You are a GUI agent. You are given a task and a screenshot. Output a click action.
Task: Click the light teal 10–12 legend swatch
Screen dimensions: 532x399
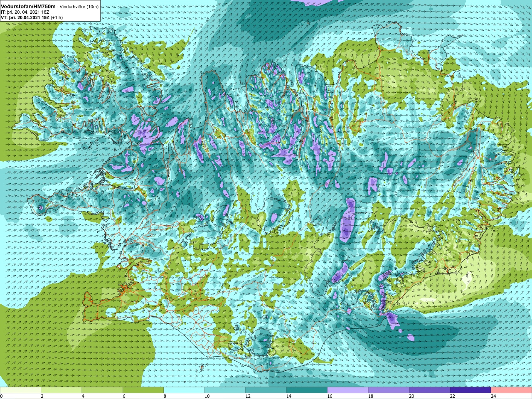tap(225, 390)
